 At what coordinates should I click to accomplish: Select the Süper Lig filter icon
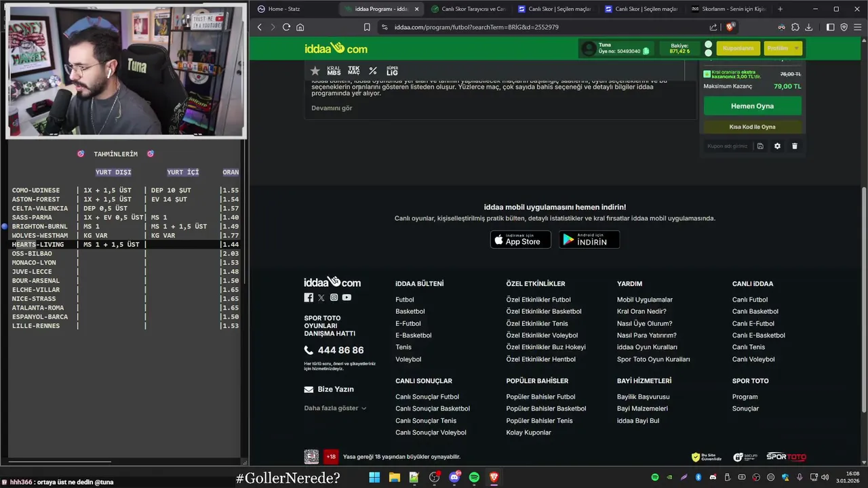coord(392,70)
